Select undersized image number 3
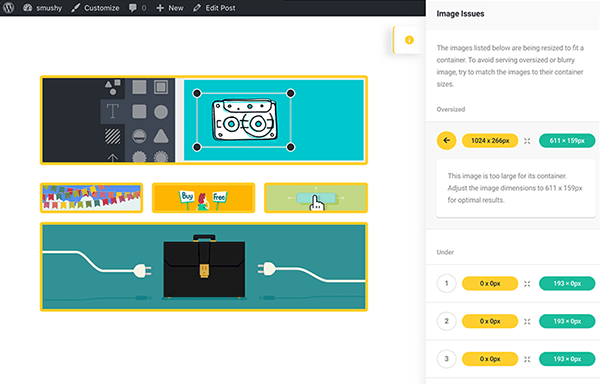Viewport: 600px width, 384px height. click(447, 359)
